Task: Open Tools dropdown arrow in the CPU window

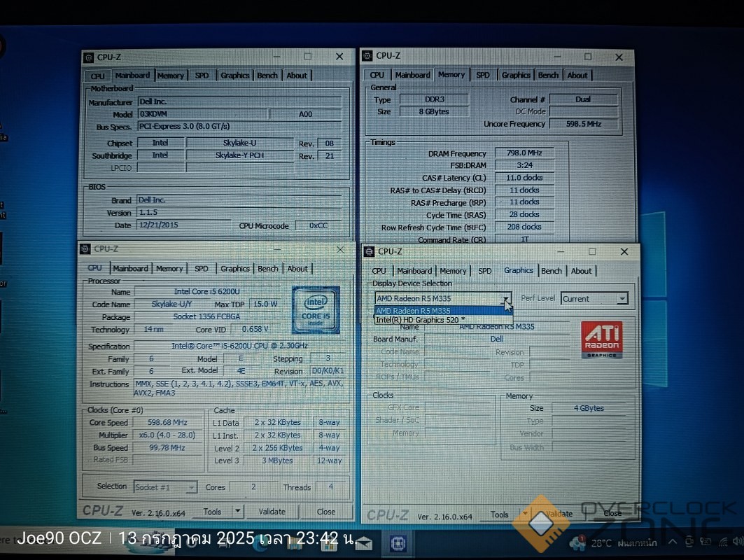Action: coord(237,512)
